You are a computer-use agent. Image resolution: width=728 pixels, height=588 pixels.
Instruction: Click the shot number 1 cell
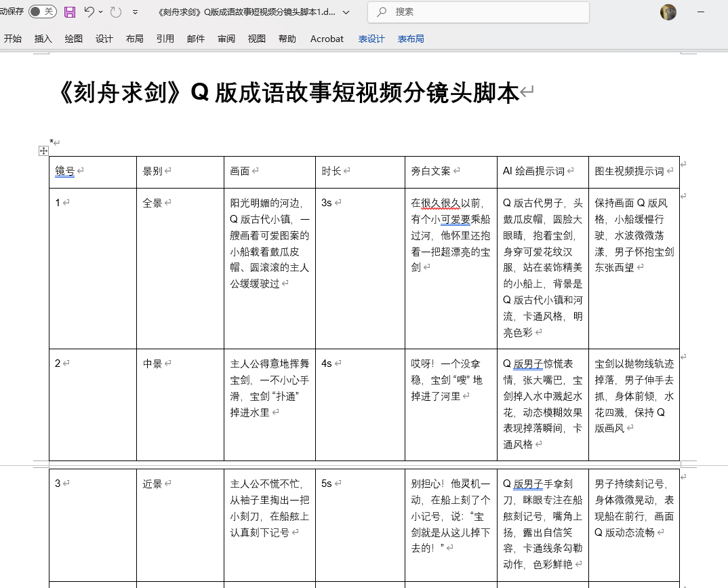[x=93, y=269]
